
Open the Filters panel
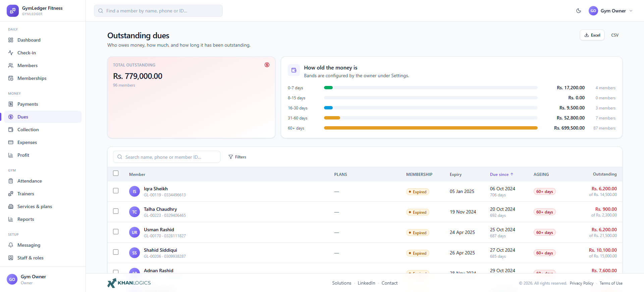(x=237, y=157)
